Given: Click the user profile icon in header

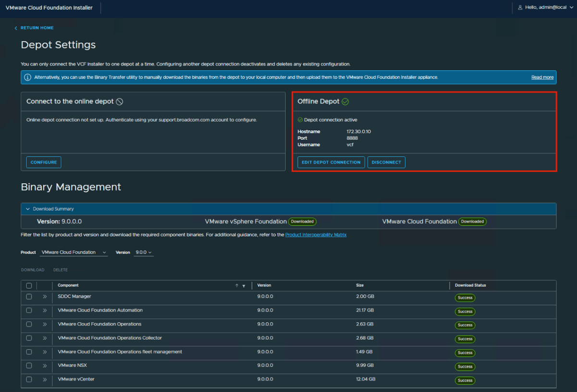Looking at the screenshot, I should [x=520, y=8].
